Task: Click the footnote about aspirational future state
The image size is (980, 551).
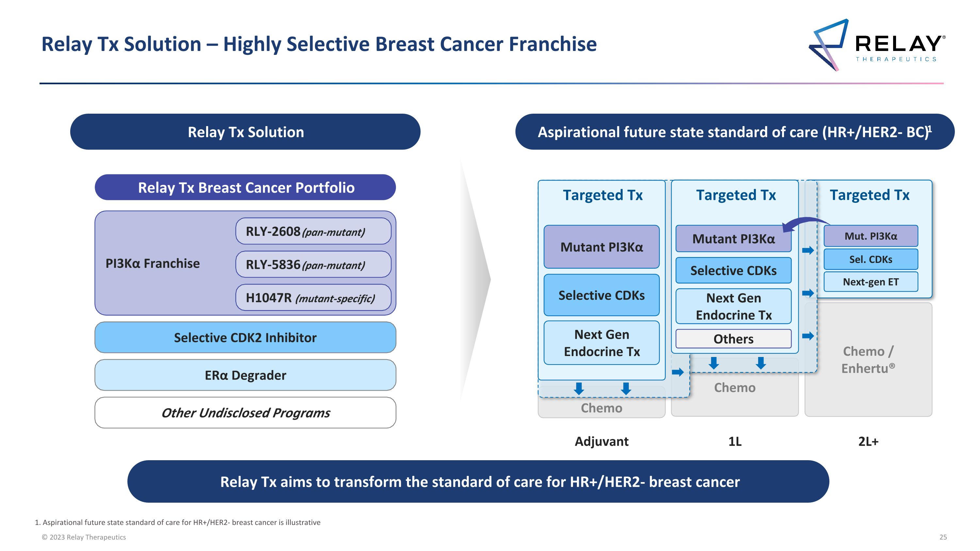Action: [178, 523]
